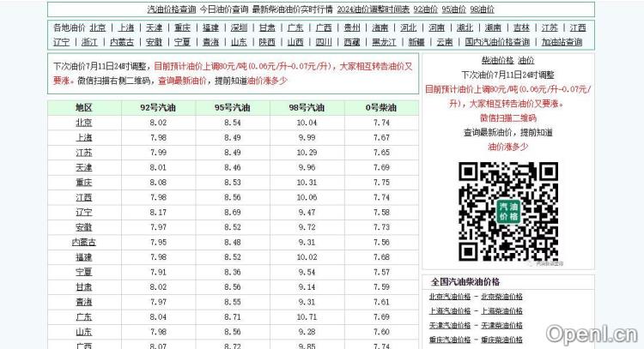Open the 天津汽油价格 sidebar link
This screenshot has width=644, height=349.
450,326
